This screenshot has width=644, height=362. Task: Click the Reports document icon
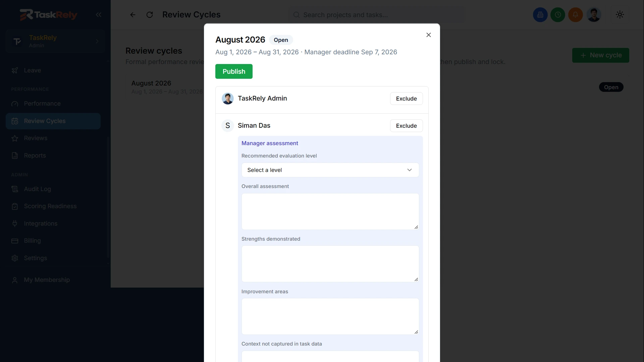[15, 156]
